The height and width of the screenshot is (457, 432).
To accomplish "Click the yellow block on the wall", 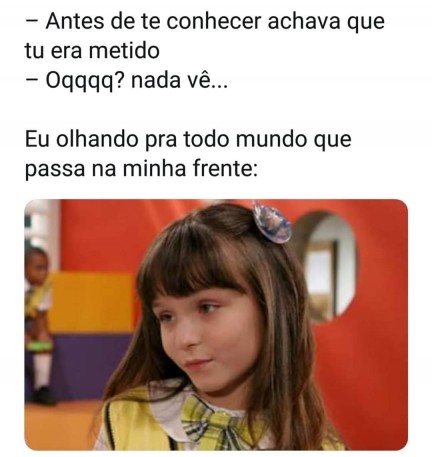I will pos(92,303).
